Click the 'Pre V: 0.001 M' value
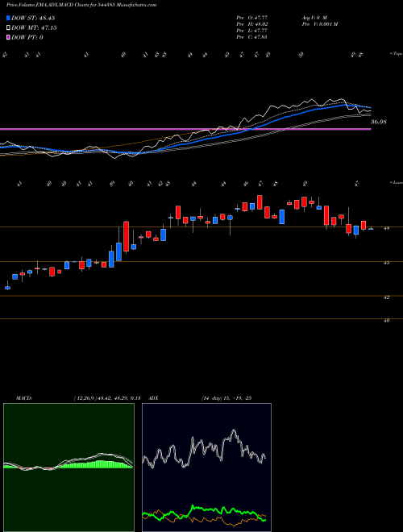 tap(319, 24)
